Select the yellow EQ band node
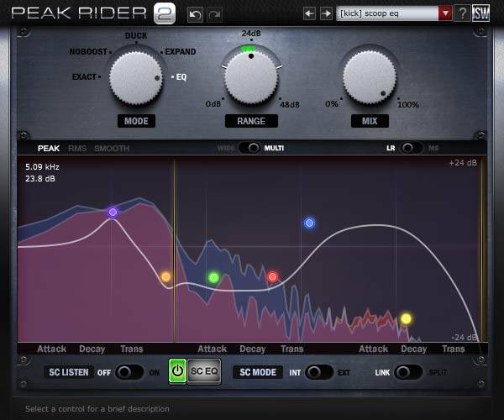Viewport: 504px width, 420px height. pos(406,318)
